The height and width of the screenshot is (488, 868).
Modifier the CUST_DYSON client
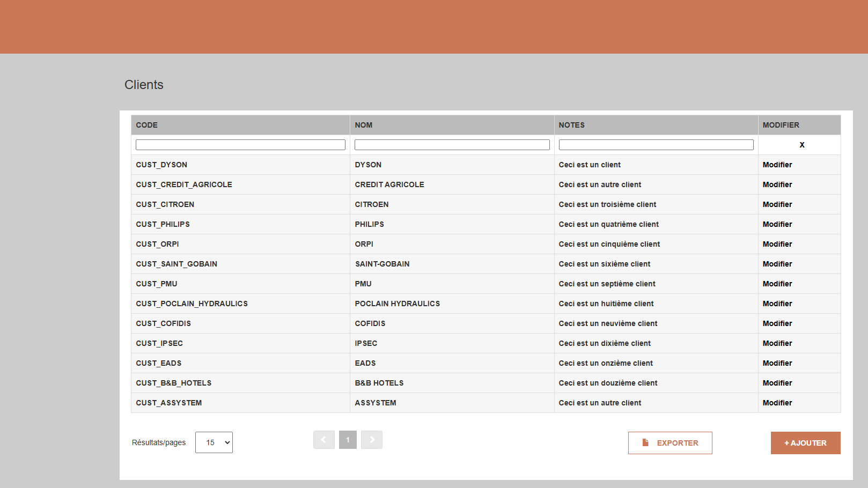777,165
